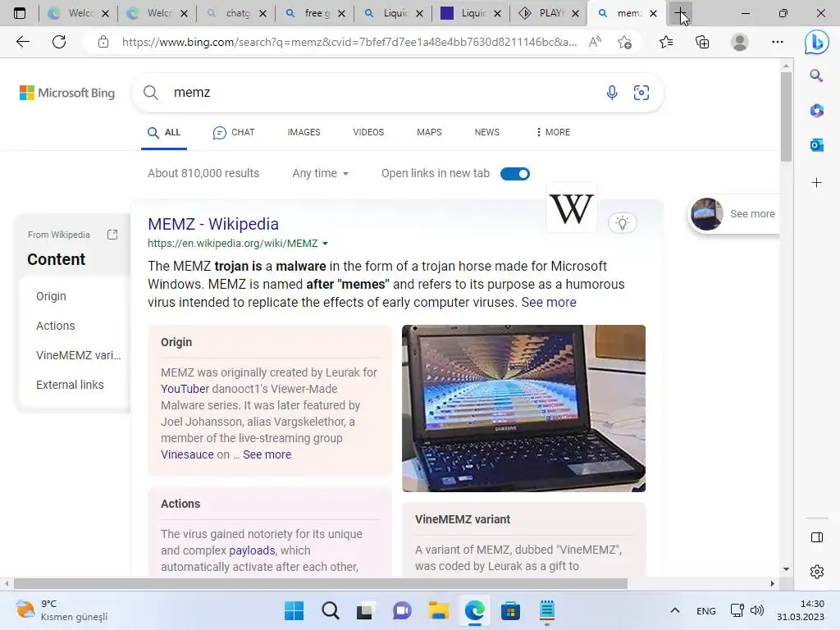The image size is (840, 630).
Task: Click See more in the Origin card
Action: (x=267, y=454)
